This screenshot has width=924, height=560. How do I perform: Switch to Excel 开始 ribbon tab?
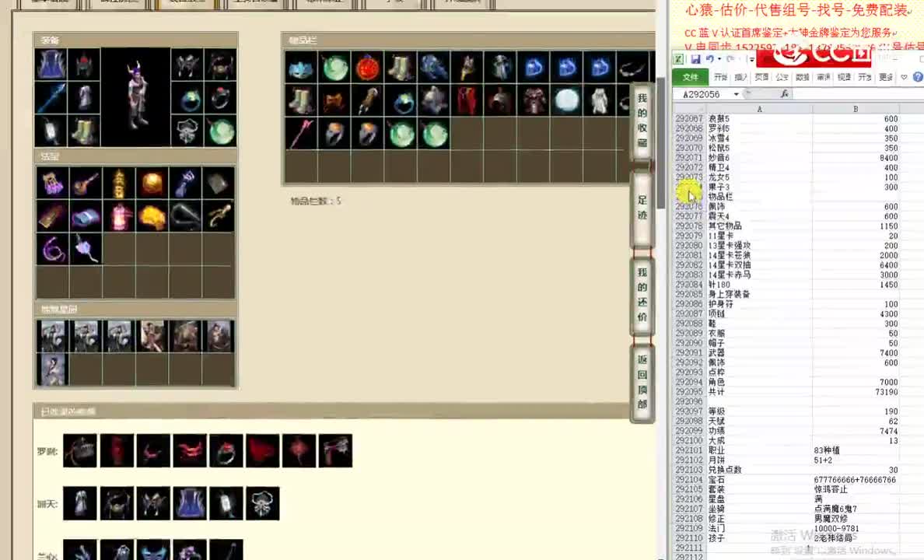pyautogui.click(x=720, y=77)
